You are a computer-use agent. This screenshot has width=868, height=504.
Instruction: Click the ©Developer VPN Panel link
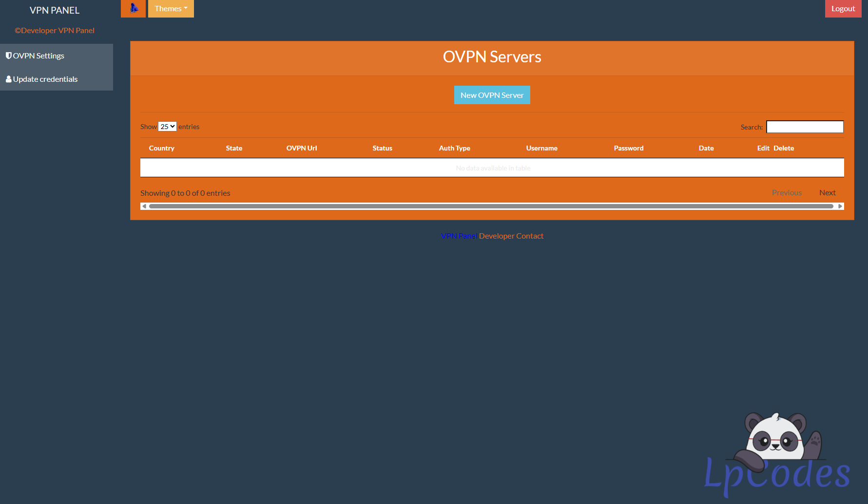[x=55, y=31]
